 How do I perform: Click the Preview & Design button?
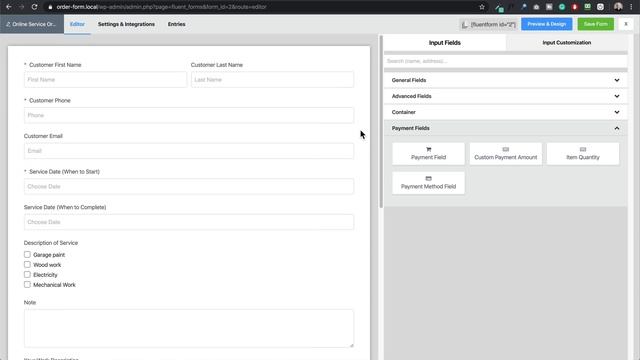pos(547,24)
